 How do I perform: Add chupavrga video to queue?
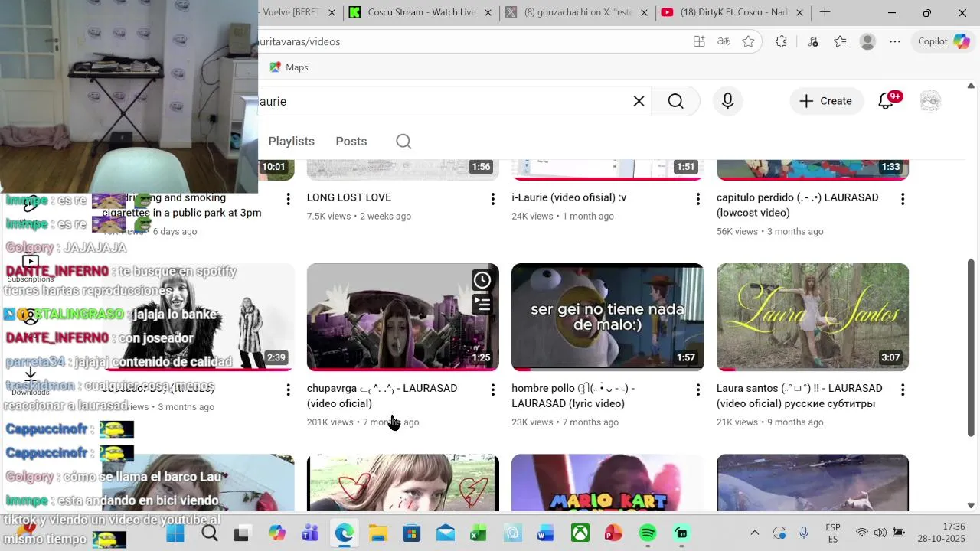[482, 305]
